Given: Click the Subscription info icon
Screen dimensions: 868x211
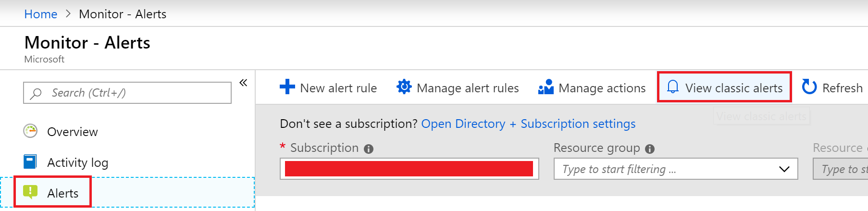Looking at the screenshot, I should 369,149.
